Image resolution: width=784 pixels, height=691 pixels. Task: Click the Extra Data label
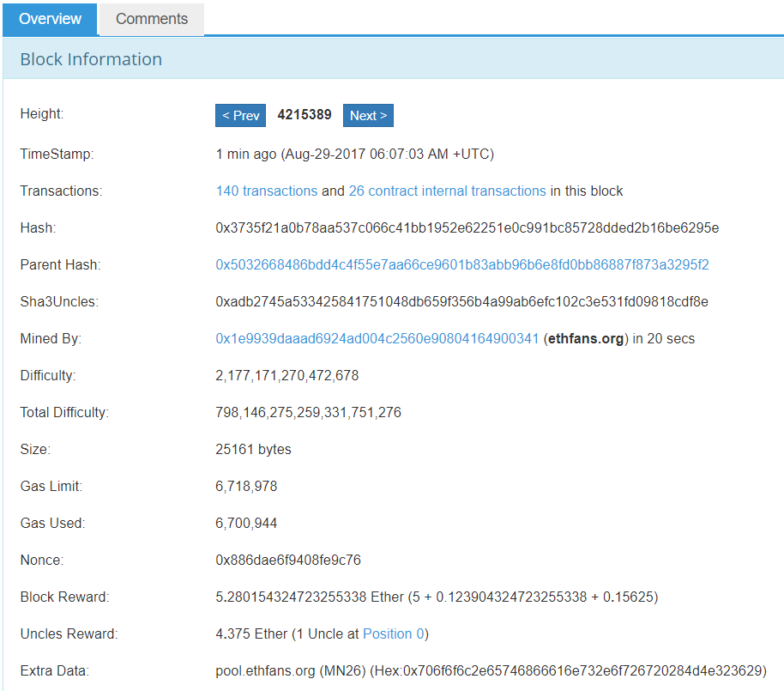[x=55, y=671]
